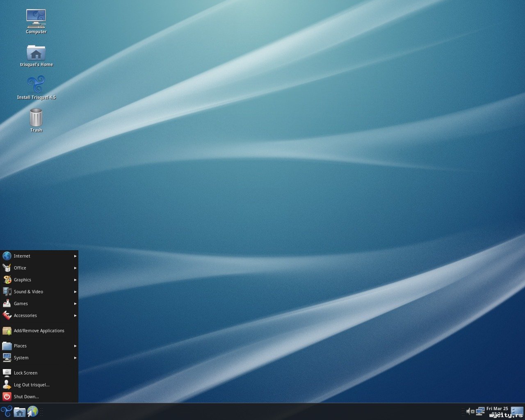
Task: Click the Trisquel main menu logo button
Action: (6, 411)
